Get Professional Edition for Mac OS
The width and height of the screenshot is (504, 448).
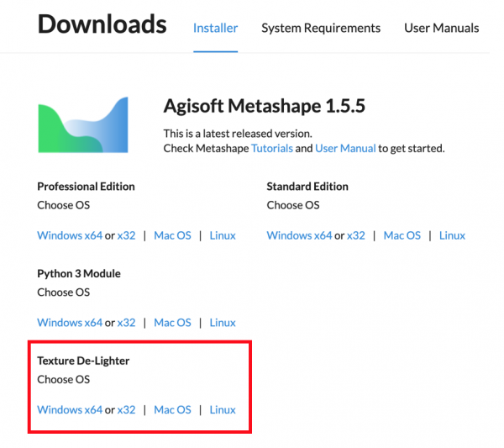[x=172, y=235]
